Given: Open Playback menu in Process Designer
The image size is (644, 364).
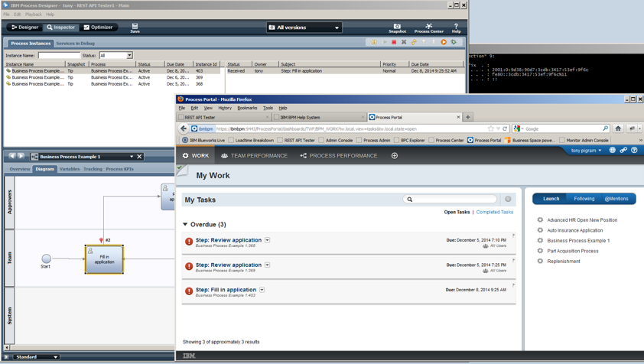Looking at the screenshot, I should coord(33,15).
